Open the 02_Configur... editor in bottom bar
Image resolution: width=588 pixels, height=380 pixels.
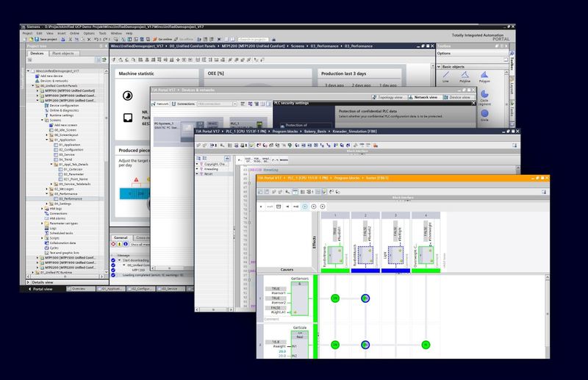tap(140, 289)
